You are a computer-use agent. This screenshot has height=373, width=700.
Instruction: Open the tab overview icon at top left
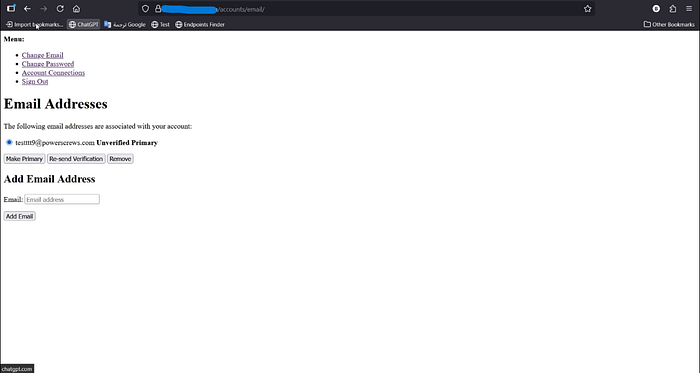11,8
